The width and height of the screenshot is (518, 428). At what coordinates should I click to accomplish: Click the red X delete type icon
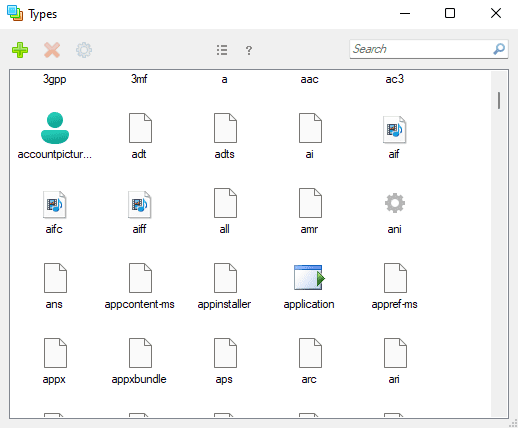click(x=52, y=50)
